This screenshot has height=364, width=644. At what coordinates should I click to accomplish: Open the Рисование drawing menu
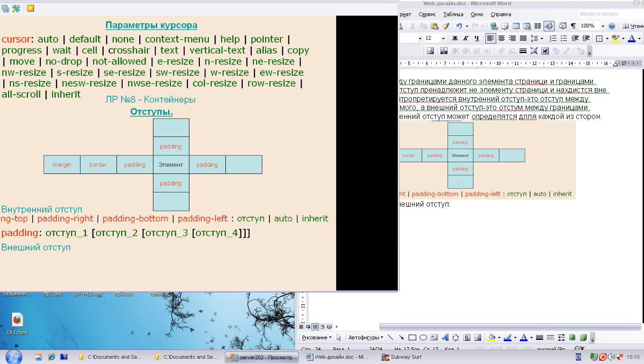tap(317, 337)
